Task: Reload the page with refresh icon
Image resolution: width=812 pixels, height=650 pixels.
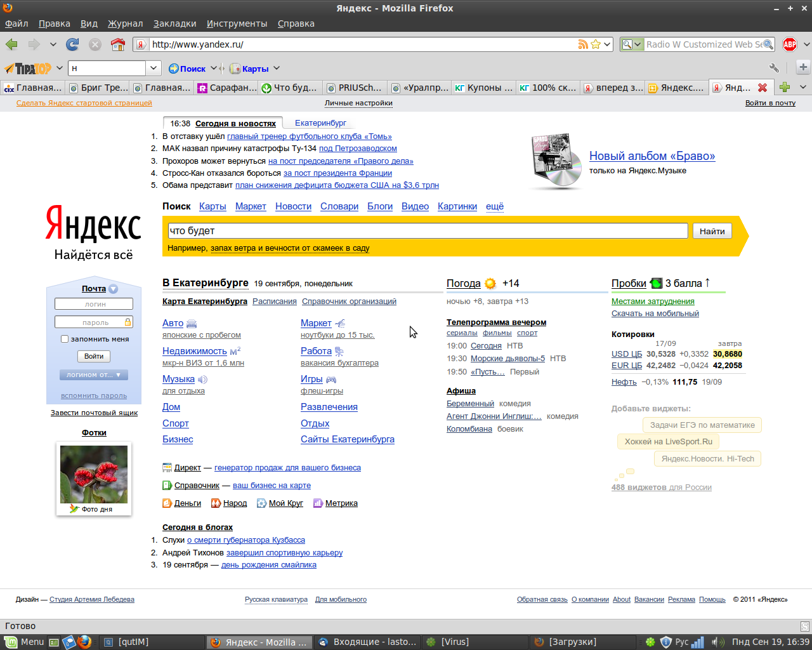Action: (72, 44)
